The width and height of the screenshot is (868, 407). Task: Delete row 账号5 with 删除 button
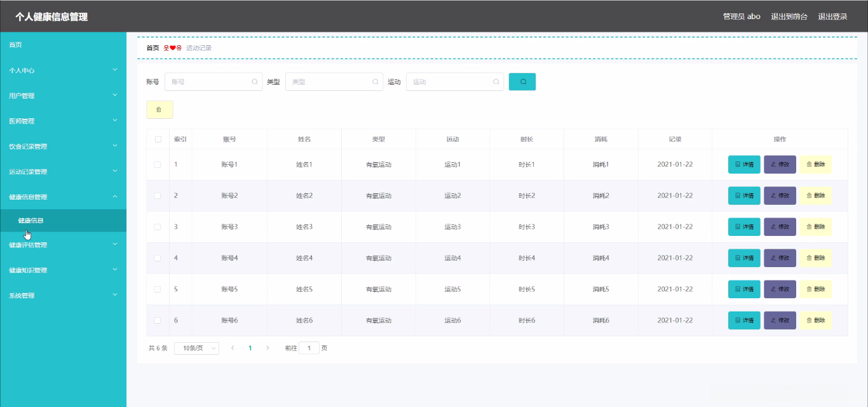[x=815, y=289]
